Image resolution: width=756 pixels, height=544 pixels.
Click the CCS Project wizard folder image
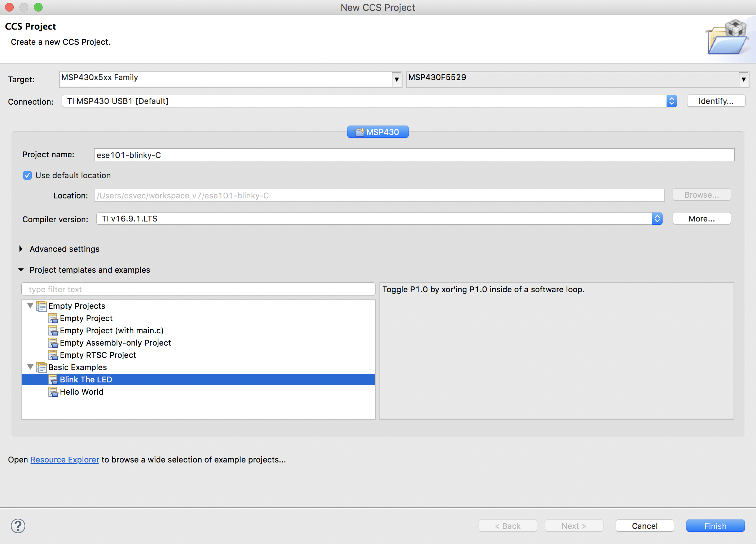[x=728, y=38]
